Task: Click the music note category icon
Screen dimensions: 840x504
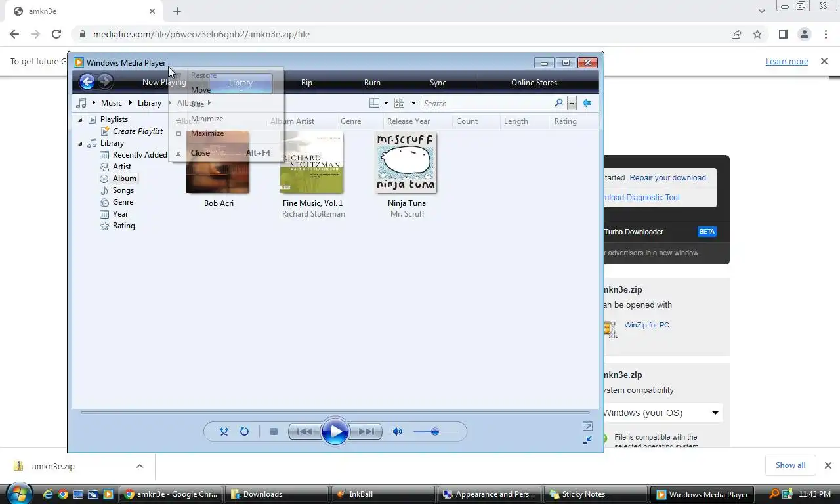Action: point(81,103)
